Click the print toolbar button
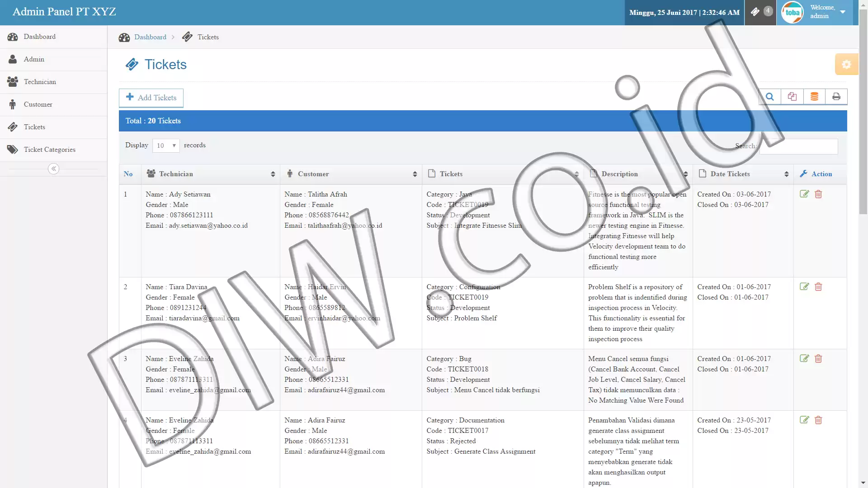Viewport: 868px width, 488px height. point(836,97)
